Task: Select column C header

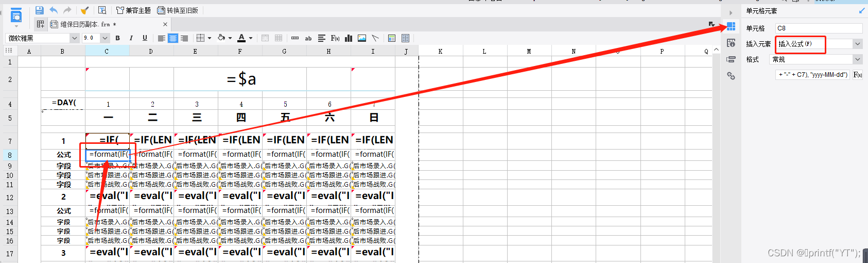Action: point(107,51)
